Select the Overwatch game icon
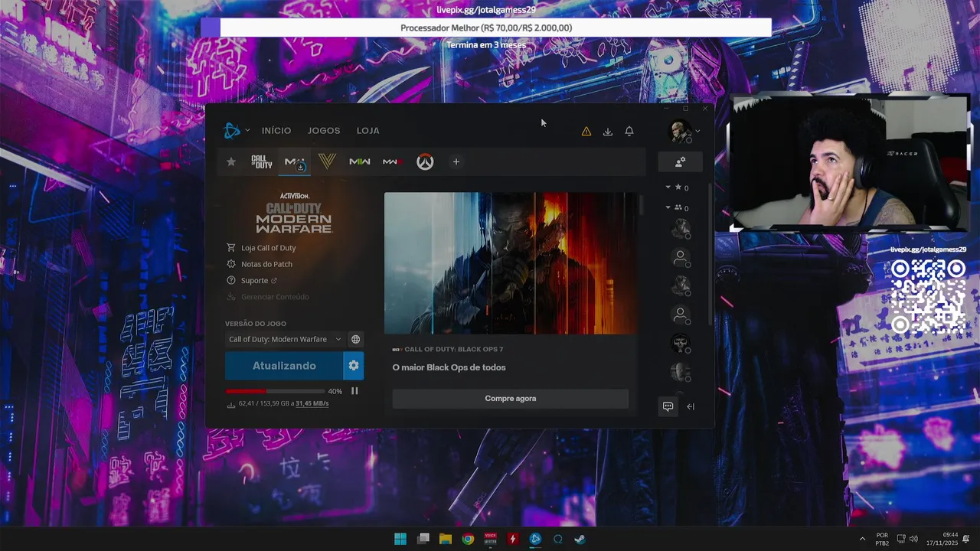Viewport: 980px width, 551px height. coord(425,161)
